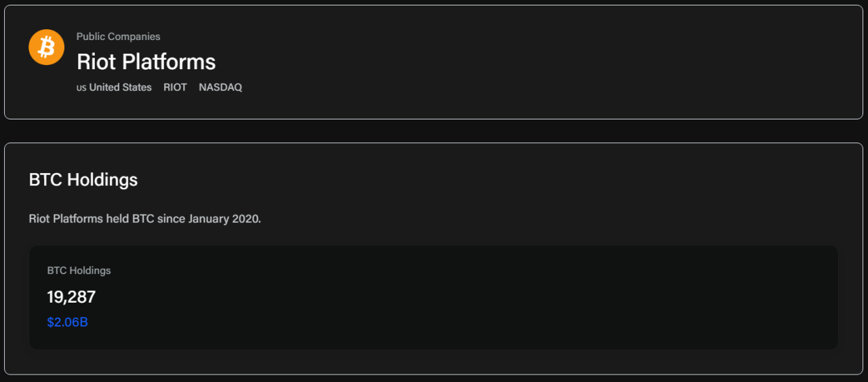Click the Riot Platforms page title
Viewport: 868px width, 382px height.
(146, 62)
